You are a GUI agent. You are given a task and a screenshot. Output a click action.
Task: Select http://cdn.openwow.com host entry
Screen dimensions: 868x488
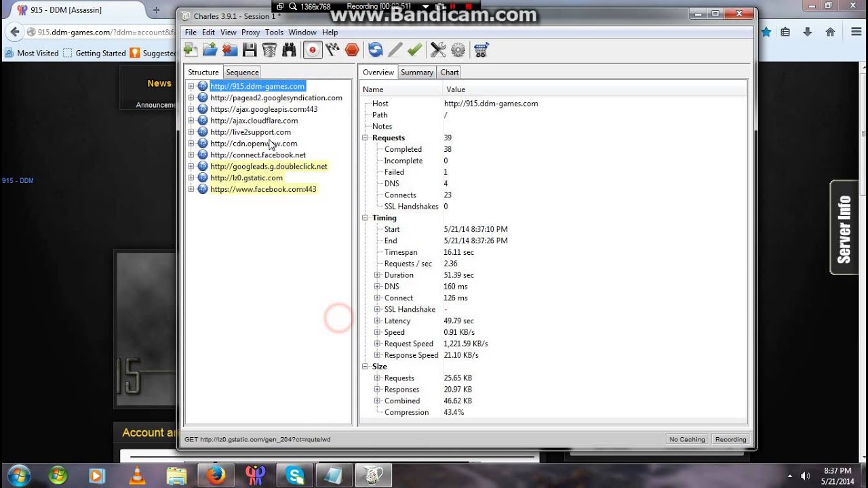pyautogui.click(x=254, y=143)
